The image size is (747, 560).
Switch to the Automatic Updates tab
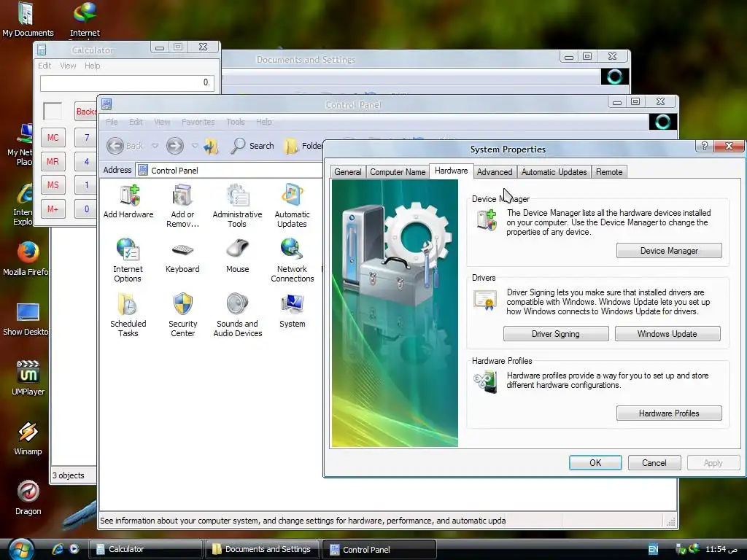click(554, 172)
